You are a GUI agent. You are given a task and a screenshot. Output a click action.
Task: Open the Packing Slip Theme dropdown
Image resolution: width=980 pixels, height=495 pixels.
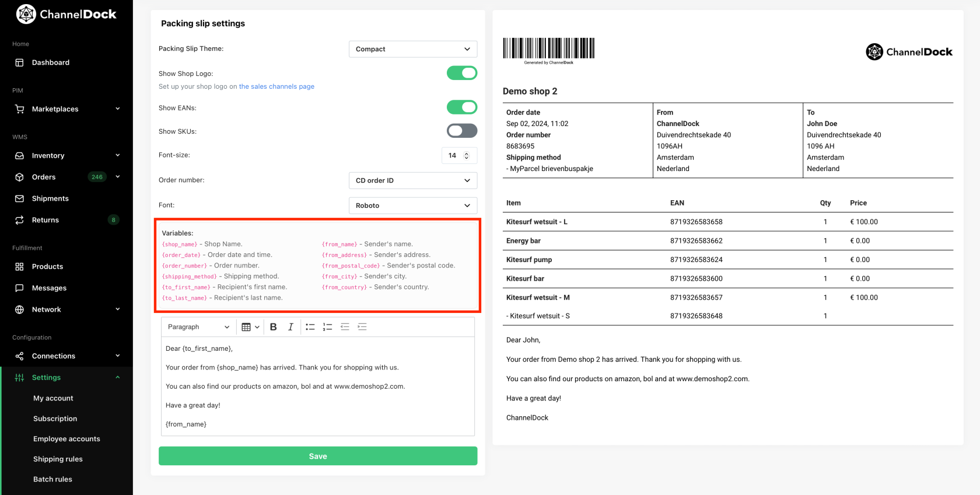413,49
